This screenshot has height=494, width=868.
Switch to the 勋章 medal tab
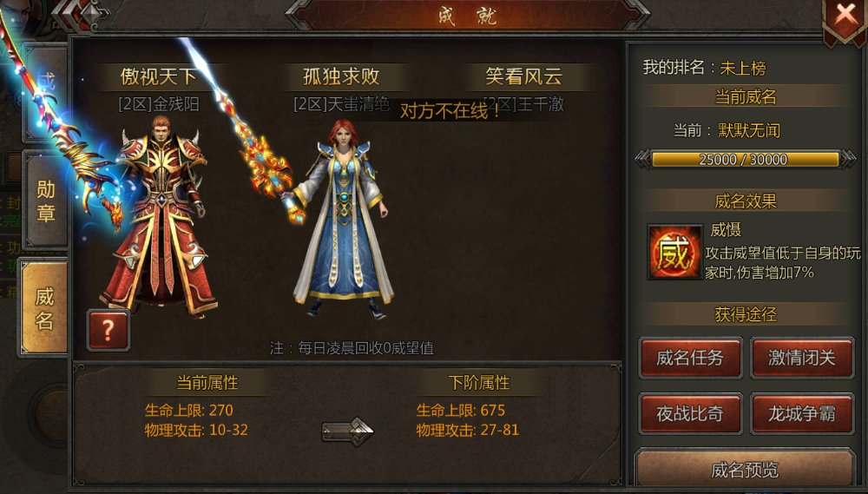(45, 201)
